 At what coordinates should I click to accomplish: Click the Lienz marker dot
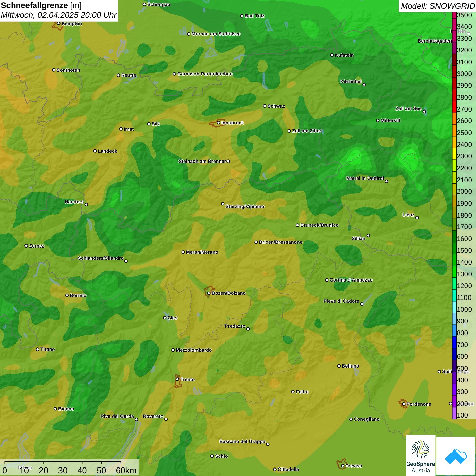tap(417, 218)
